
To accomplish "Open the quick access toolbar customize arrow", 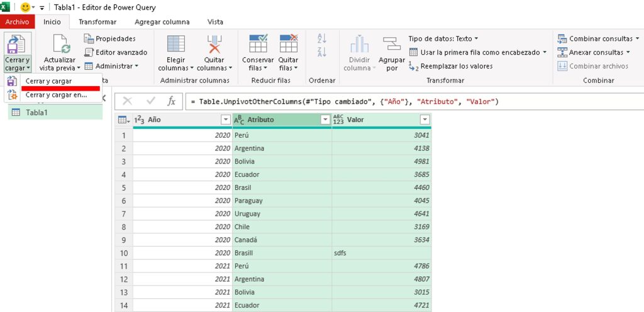I will tap(42, 8).
